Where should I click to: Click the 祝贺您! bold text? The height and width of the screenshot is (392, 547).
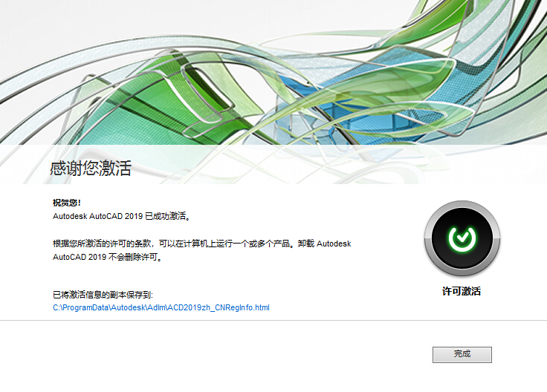click(x=67, y=203)
